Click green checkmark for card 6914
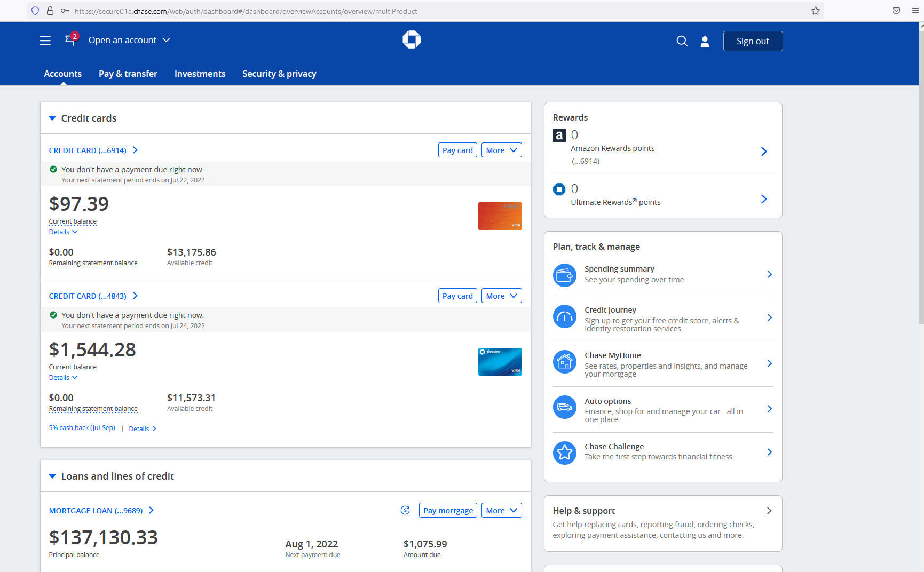 pyautogui.click(x=53, y=169)
